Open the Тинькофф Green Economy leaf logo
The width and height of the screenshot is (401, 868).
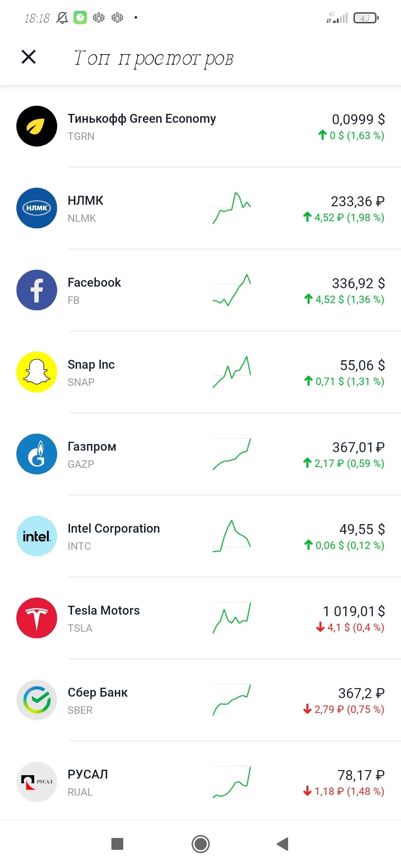[37, 126]
